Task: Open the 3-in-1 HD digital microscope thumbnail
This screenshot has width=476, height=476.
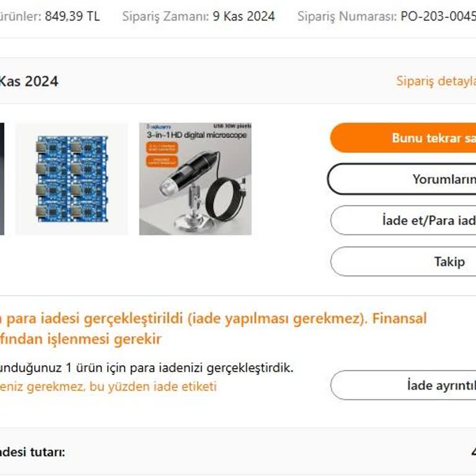Action: coord(195,178)
